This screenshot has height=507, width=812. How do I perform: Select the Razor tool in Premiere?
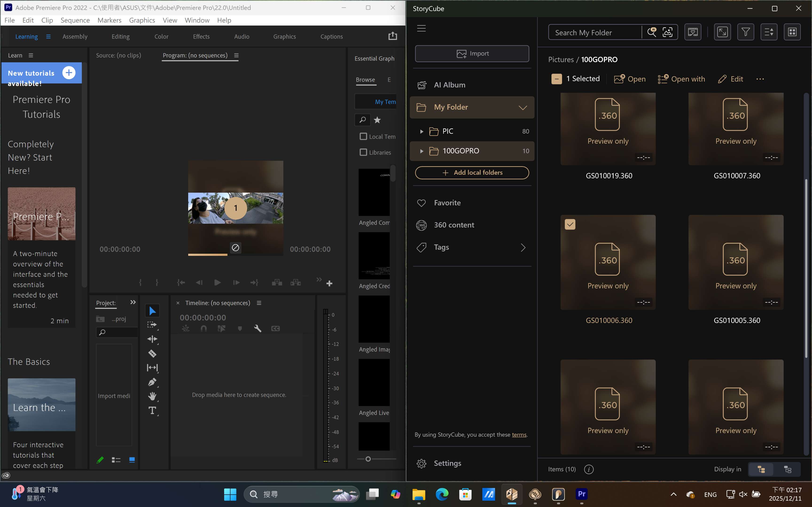pos(152,353)
